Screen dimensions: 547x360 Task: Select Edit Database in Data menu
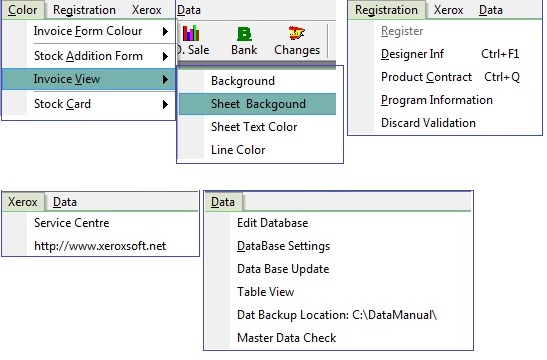click(272, 223)
